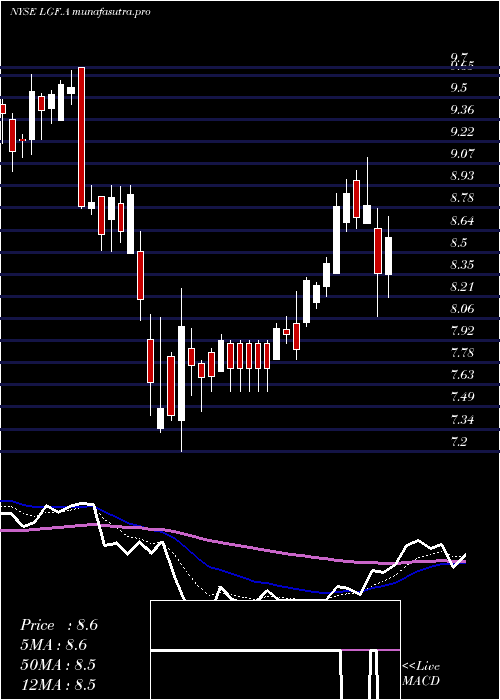
Task: Click the 8.21 price axis label
Action: (x=462, y=287)
